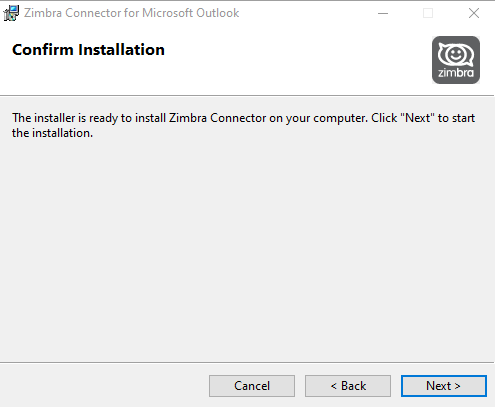The height and width of the screenshot is (407, 495).
Task: Click the 'Zimbra Connector for Microsoft Outlook' title text
Action: click(x=131, y=13)
